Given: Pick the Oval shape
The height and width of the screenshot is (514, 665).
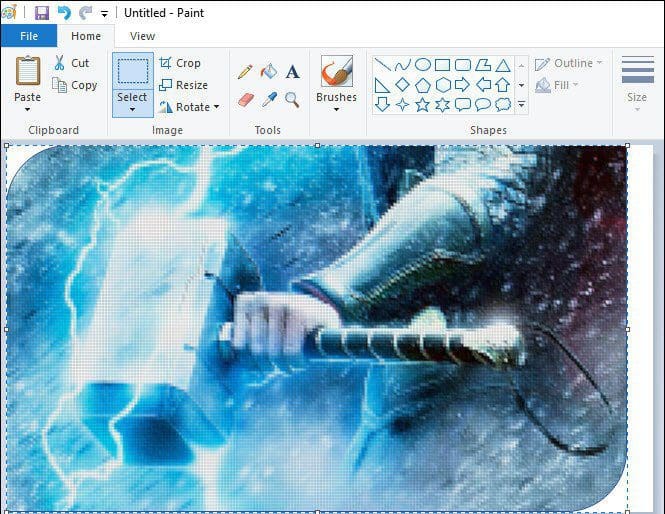Looking at the screenshot, I should (x=422, y=65).
